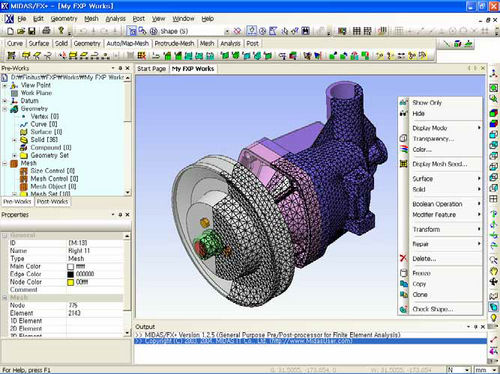This screenshot has width=500, height=374.
Task: Select Check Shape... in the context menu
Action: tap(433, 309)
